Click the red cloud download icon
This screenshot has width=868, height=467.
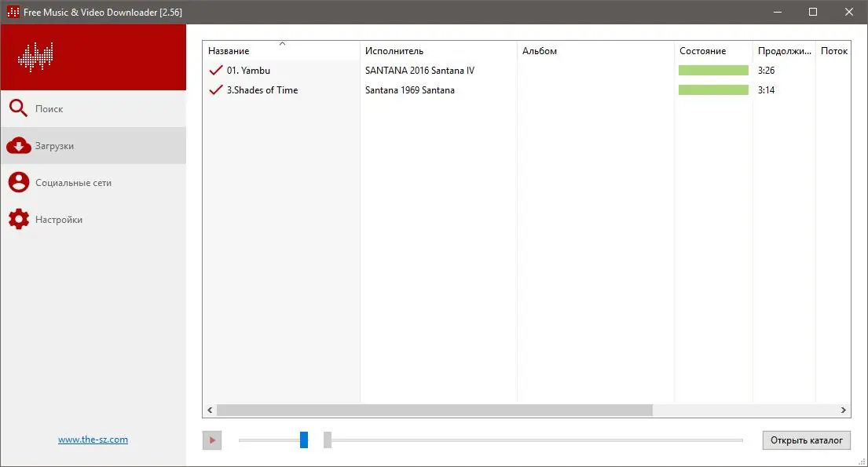pos(18,145)
